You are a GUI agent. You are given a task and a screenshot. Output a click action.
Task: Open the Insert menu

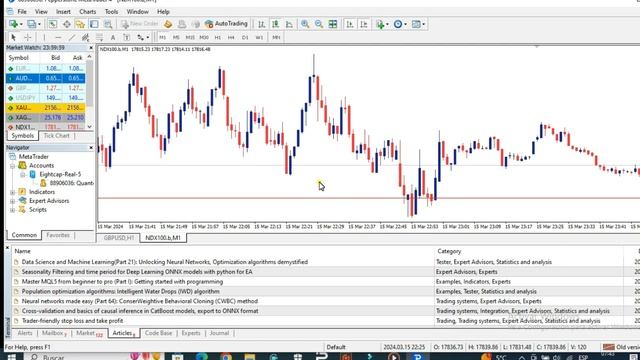pyautogui.click(x=63, y=12)
